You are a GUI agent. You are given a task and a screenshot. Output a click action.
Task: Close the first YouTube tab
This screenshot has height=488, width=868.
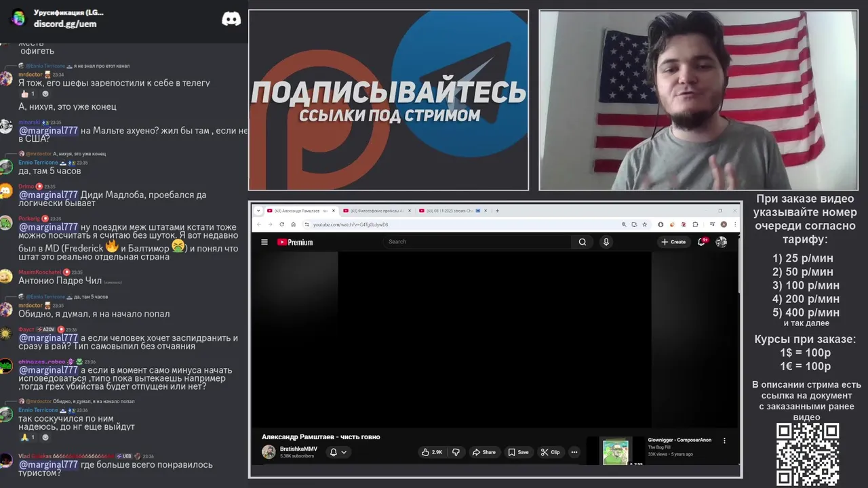(x=334, y=211)
